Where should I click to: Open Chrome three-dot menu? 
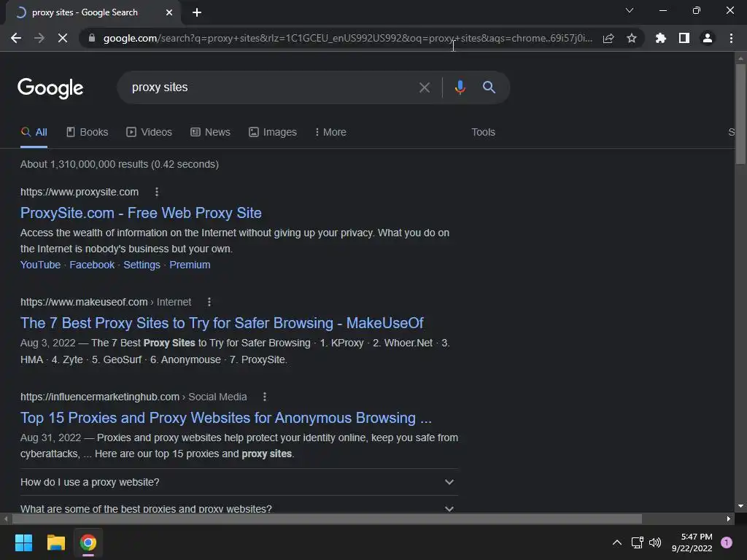[x=731, y=38]
